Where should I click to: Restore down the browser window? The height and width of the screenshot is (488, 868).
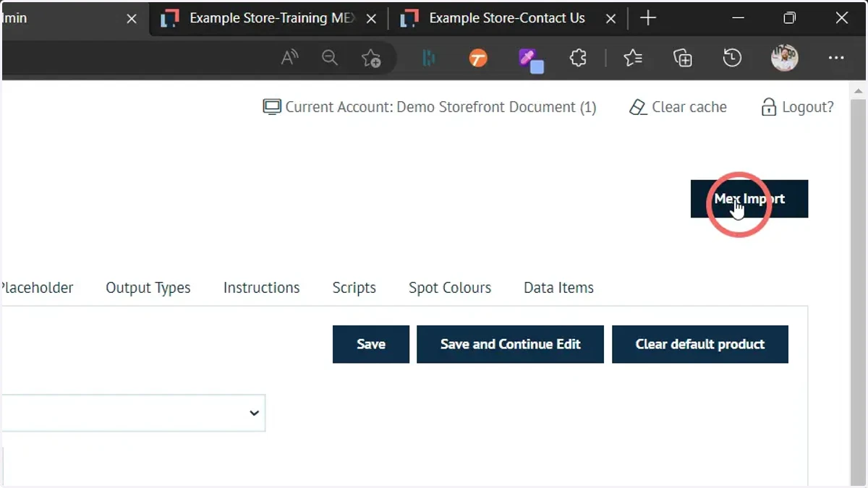tap(790, 19)
